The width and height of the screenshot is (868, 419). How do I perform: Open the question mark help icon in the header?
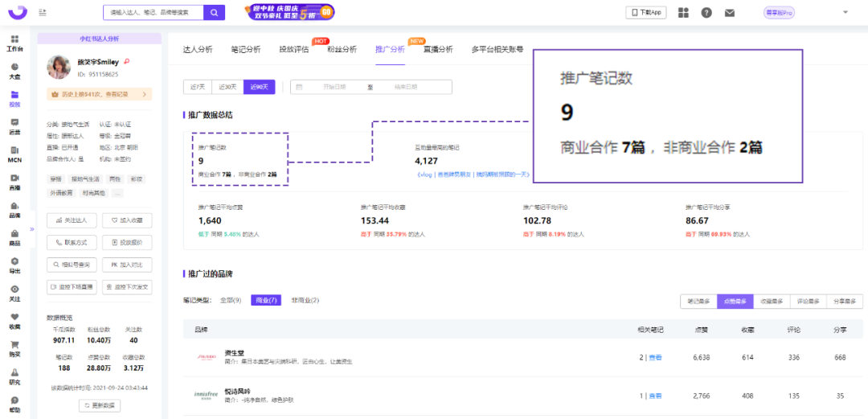(706, 12)
